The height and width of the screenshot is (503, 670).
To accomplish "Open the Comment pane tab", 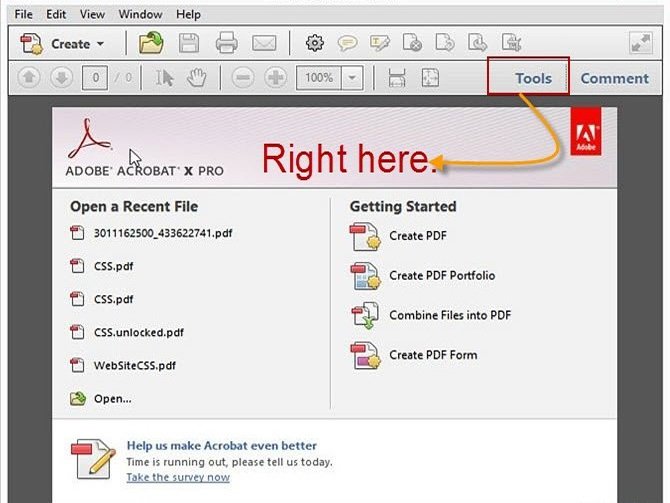I will (614, 78).
